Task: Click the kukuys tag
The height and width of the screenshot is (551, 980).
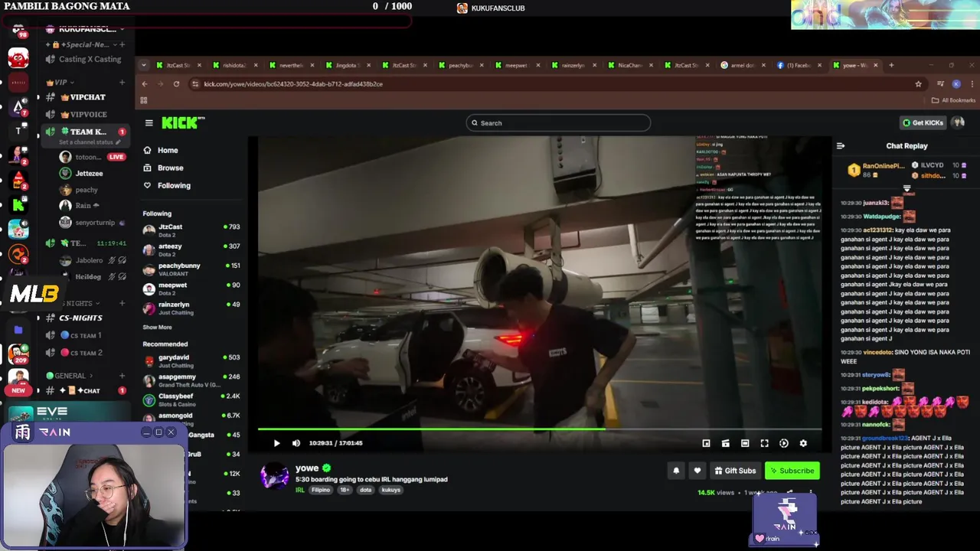Action: [391, 490]
